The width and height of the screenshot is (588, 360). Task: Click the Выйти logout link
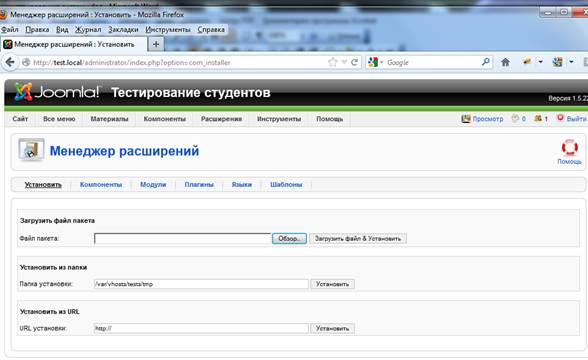(576, 119)
